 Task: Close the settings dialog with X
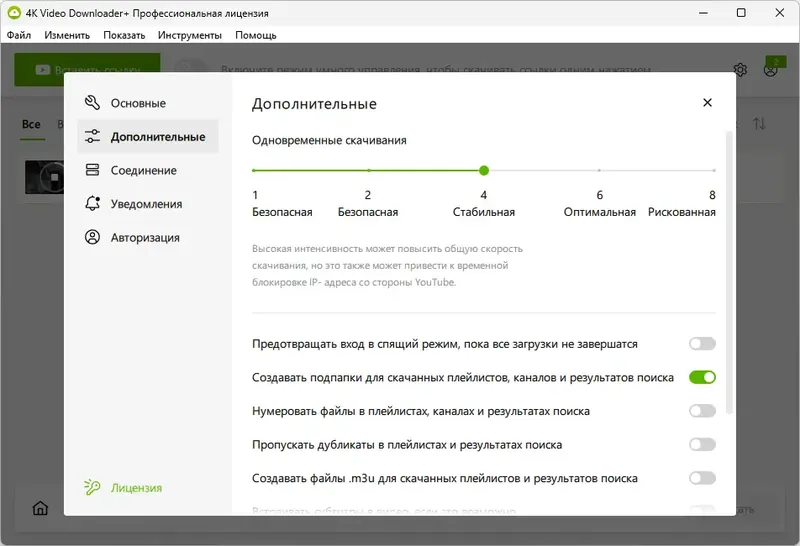tap(707, 103)
